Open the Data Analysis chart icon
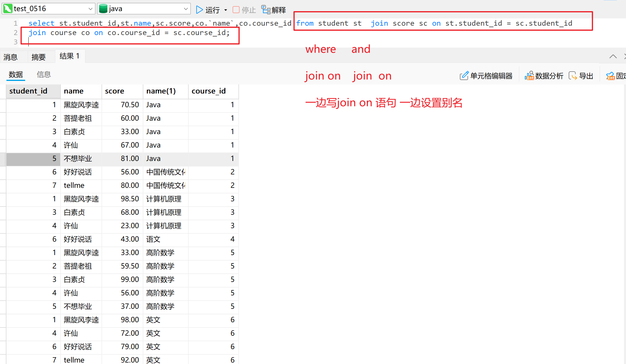626x364 pixels. 529,76
